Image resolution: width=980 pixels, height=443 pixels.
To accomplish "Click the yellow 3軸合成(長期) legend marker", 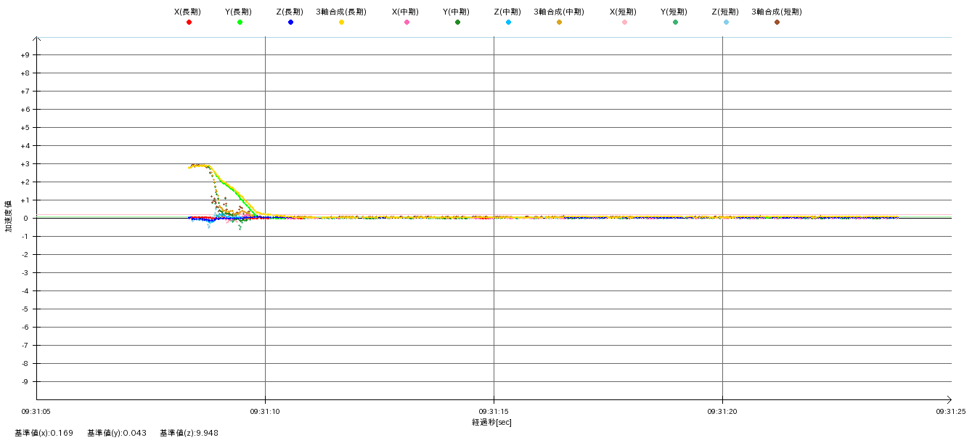I will (x=341, y=23).
